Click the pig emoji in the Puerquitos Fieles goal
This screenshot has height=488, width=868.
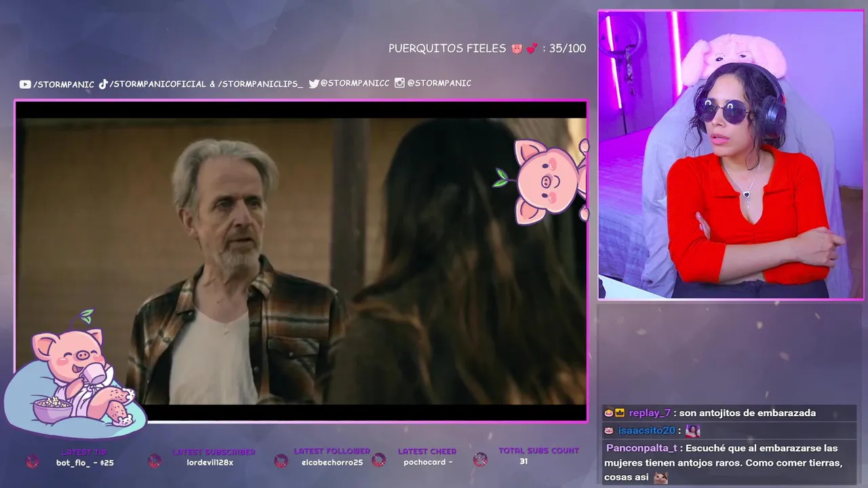517,48
